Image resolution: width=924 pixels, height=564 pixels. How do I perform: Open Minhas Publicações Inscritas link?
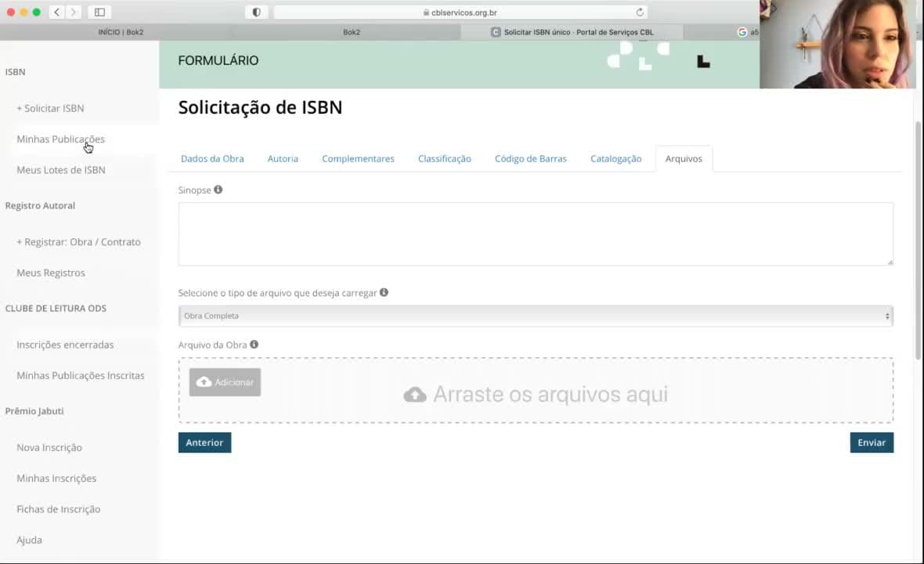tap(80, 375)
